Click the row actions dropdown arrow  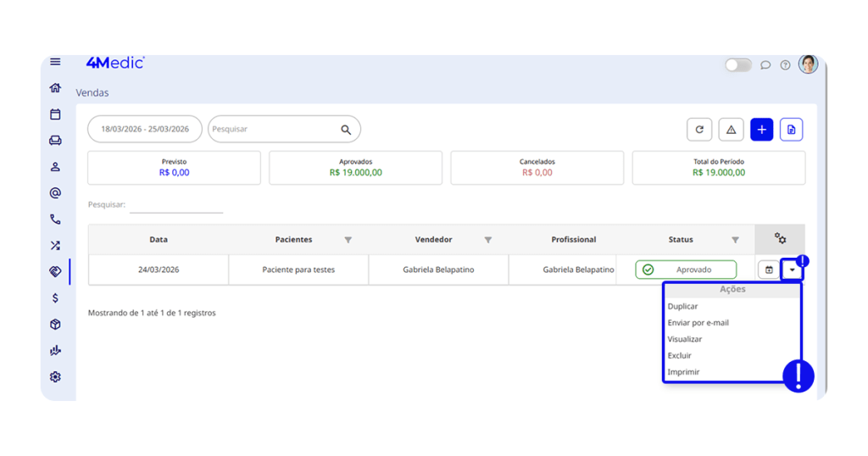pyautogui.click(x=792, y=270)
